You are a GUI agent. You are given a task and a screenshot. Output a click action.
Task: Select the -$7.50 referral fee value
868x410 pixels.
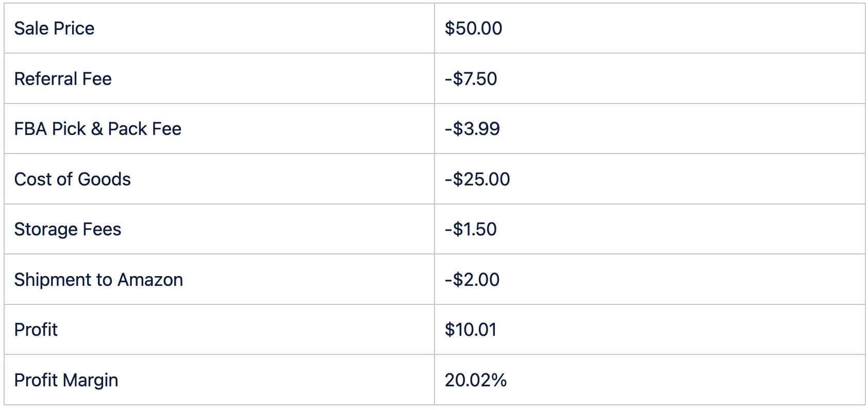tap(471, 79)
